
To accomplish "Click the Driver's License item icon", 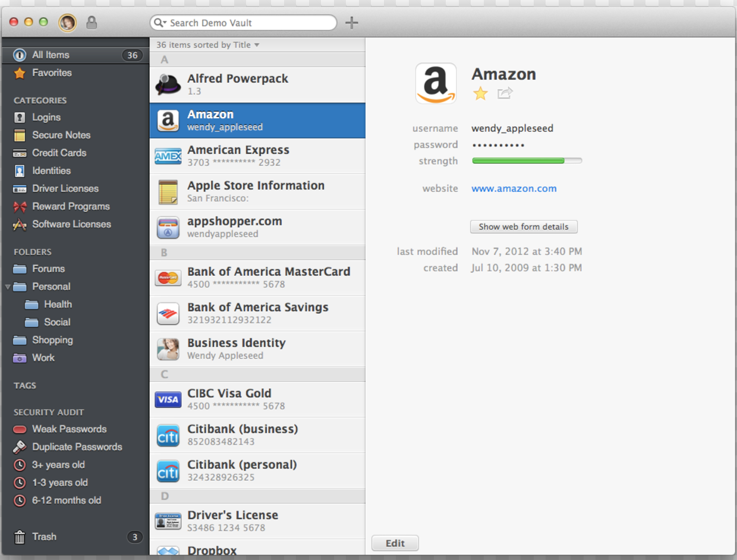I will point(168,521).
